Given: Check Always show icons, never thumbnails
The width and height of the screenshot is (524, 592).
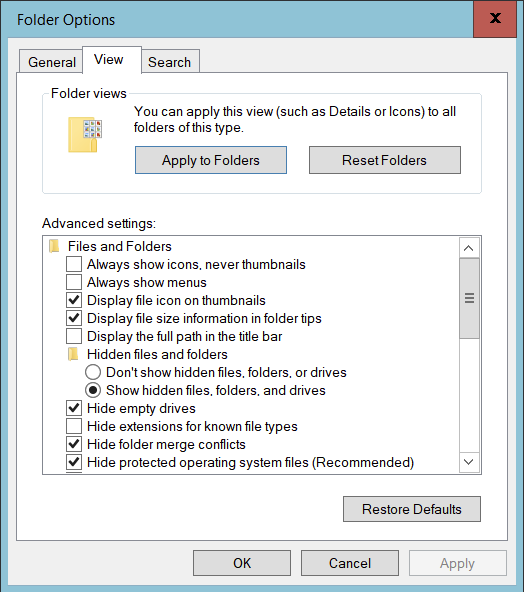Looking at the screenshot, I should pos(74,264).
